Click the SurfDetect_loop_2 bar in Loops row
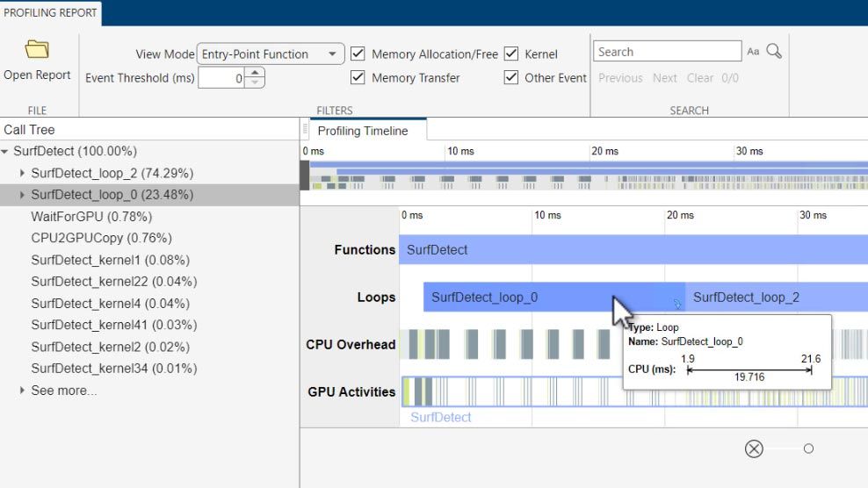Viewport: 868px width, 488px height. [x=777, y=298]
